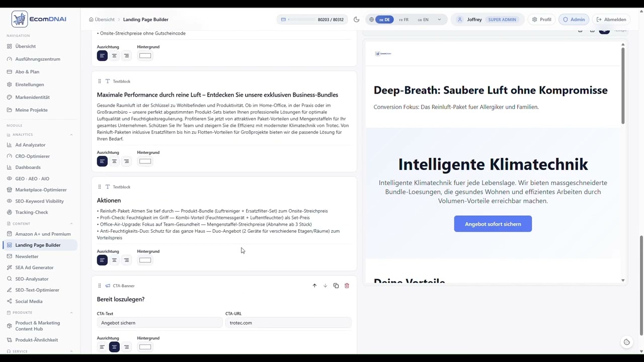This screenshot has width=644, height=362.
Task: Grab drag handle of Maximale Performance textblock
Action: [100, 81]
